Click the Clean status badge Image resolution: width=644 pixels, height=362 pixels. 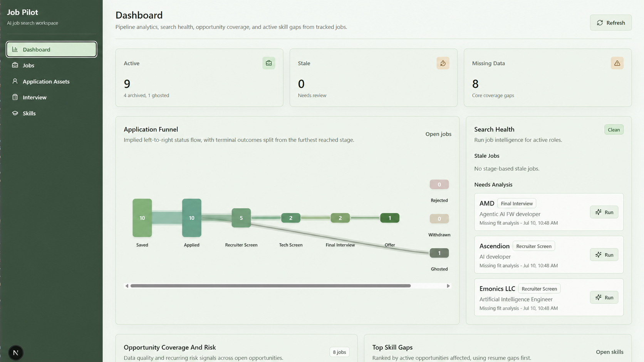pyautogui.click(x=614, y=130)
